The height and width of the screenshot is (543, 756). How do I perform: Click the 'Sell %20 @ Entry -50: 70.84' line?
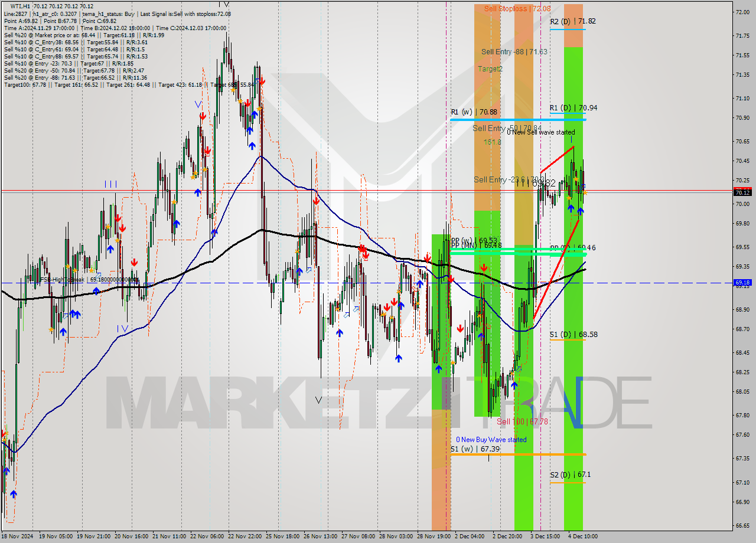[74, 70]
